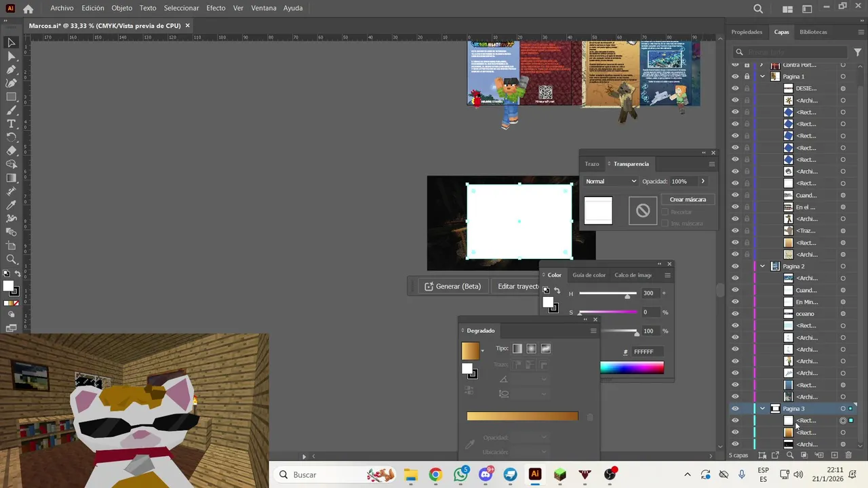868x488 pixels.
Task: Hide the En Min... sublayer
Action: tap(735, 302)
